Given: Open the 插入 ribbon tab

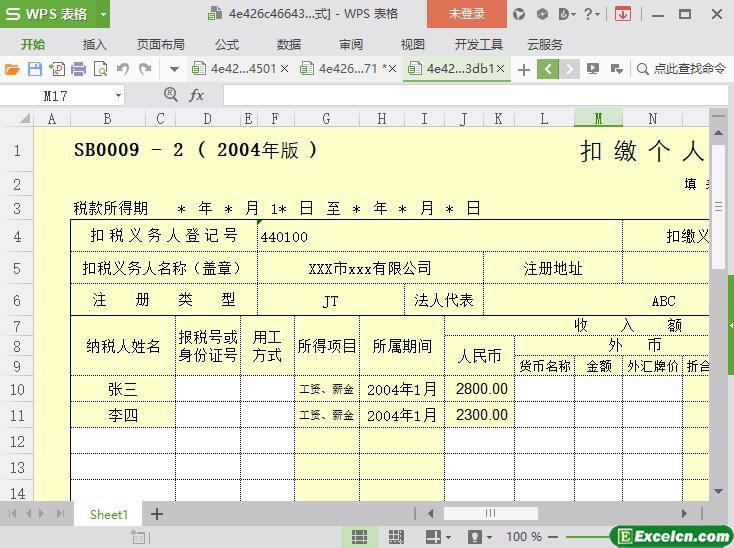Looking at the screenshot, I should point(95,44).
